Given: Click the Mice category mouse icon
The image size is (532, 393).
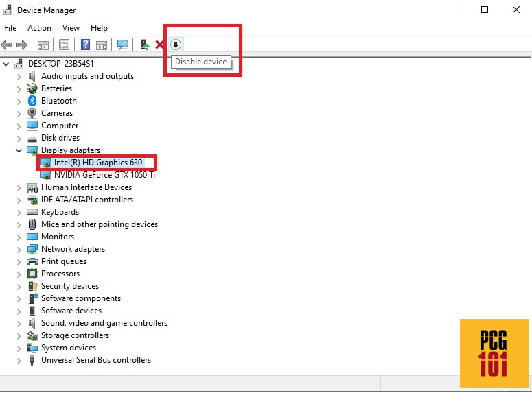Looking at the screenshot, I should click(32, 224).
